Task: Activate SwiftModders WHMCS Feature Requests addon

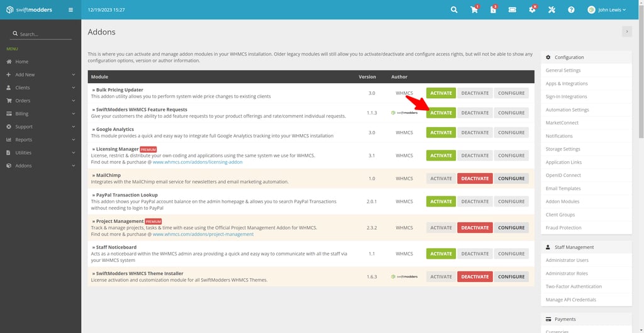Action: click(x=441, y=113)
